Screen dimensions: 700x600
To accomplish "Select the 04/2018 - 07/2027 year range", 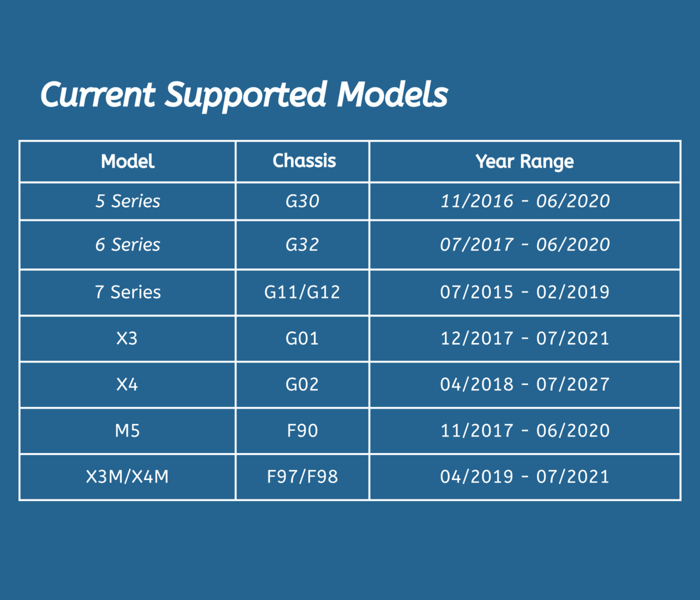I will click(x=525, y=385).
